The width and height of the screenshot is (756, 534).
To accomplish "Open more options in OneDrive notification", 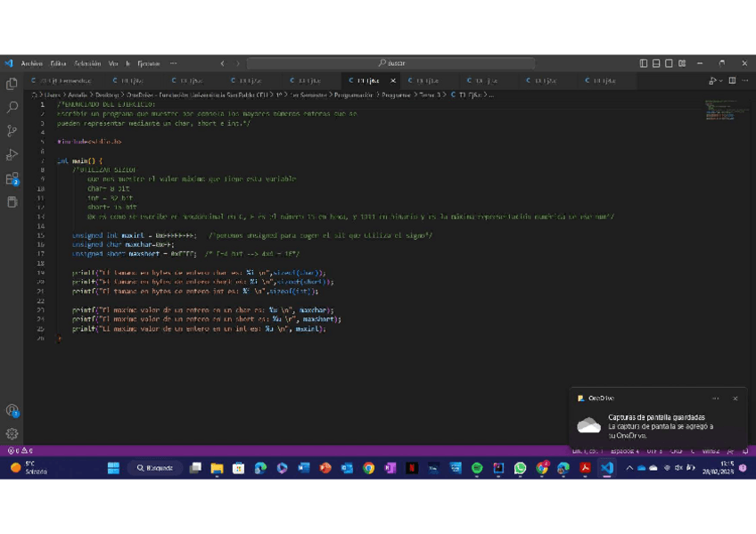I will click(x=715, y=398).
